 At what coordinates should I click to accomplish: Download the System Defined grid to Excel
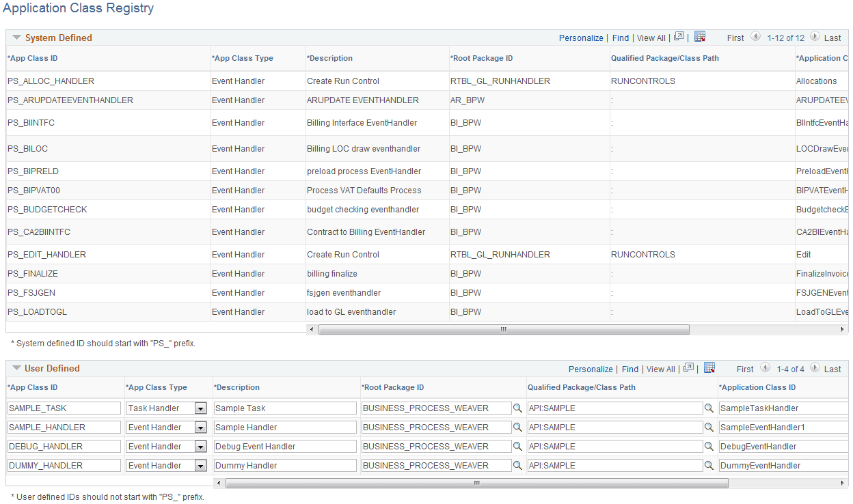(x=699, y=37)
